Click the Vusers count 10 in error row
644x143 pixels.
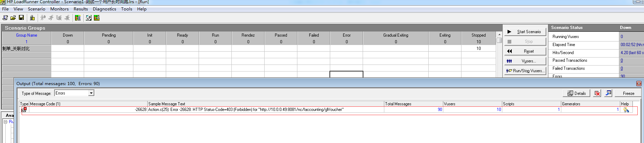pyautogui.click(x=499, y=110)
